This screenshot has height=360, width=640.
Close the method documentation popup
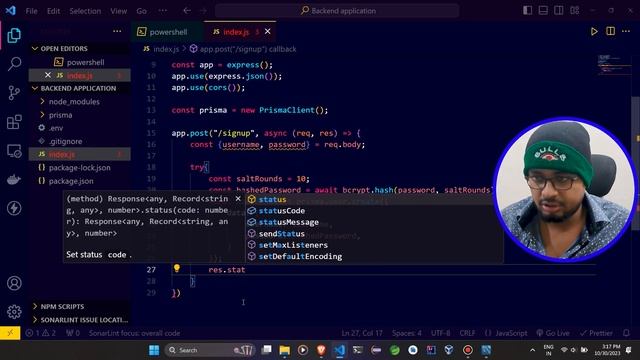coord(238,198)
